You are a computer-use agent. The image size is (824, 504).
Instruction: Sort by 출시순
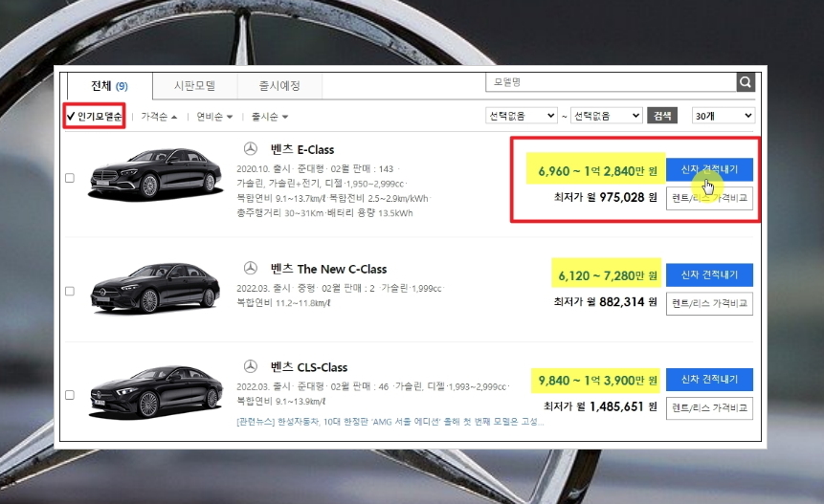click(x=270, y=117)
